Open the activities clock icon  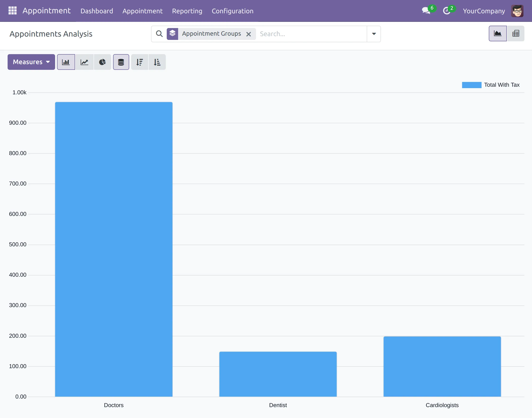pos(446,11)
